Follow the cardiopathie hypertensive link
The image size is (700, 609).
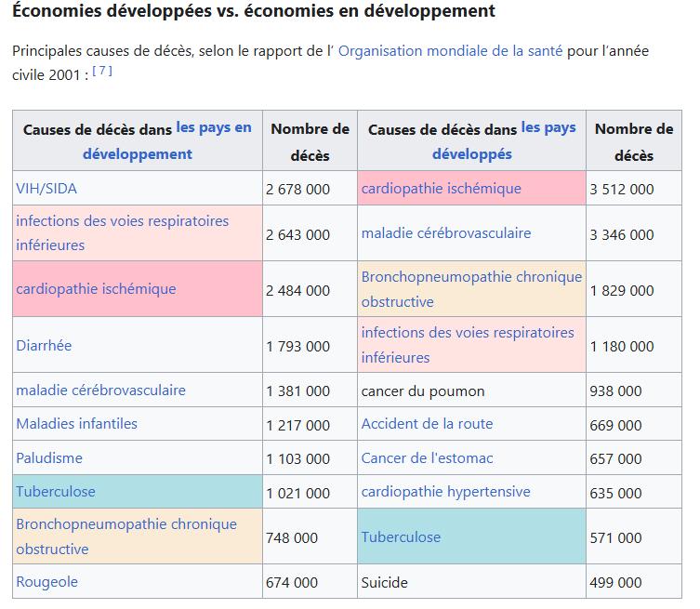point(445,491)
